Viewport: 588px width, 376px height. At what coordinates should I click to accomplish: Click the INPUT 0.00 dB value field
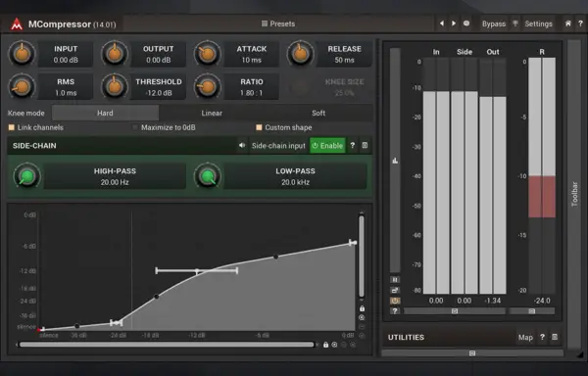pos(66,54)
